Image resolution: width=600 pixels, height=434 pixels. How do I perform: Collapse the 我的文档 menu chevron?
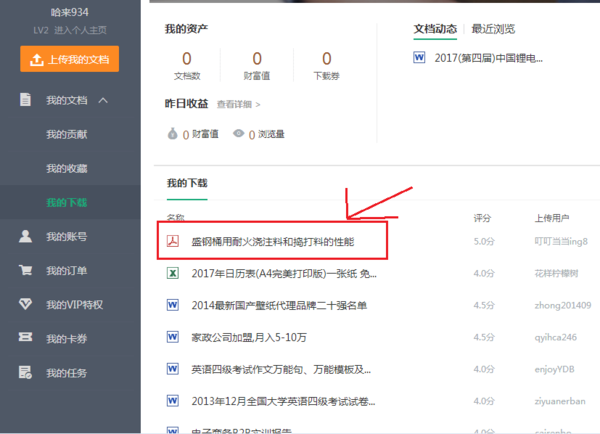pyautogui.click(x=103, y=100)
